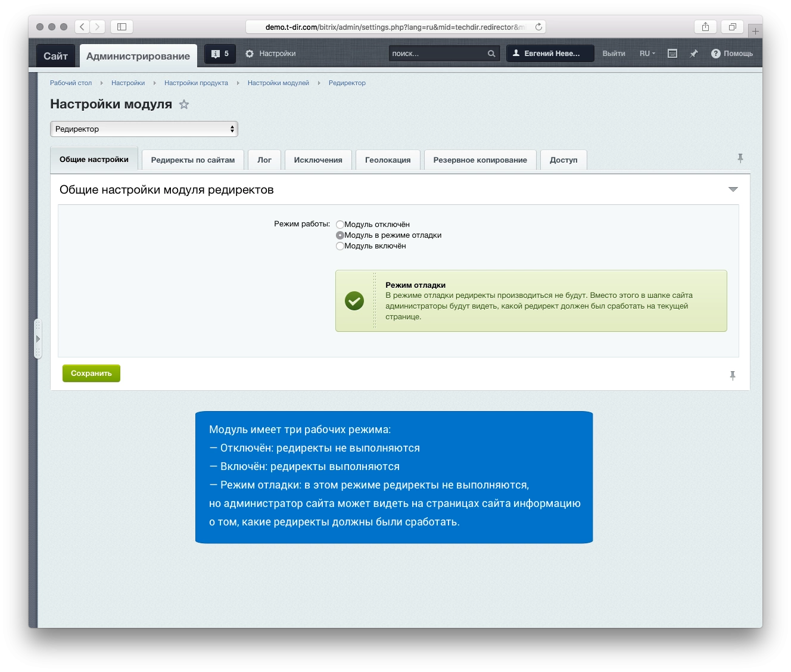The height and width of the screenshot is (672, 791).
Task: Pin the admin panel with pushpin icon
Action: [694, 54]
